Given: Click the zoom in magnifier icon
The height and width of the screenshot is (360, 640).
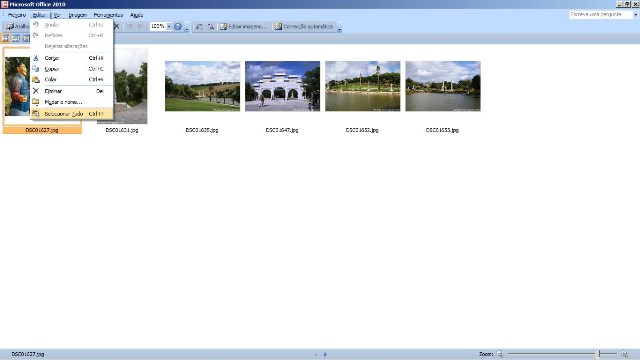Looking at the screenshot, I should (x=624, y=354).
